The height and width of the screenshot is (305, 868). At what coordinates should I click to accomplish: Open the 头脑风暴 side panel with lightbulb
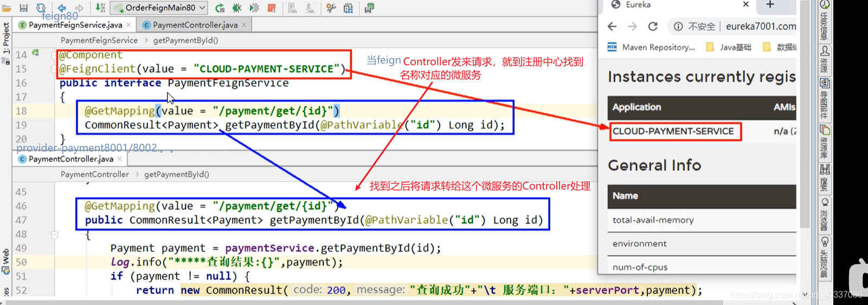click(825, 257)
